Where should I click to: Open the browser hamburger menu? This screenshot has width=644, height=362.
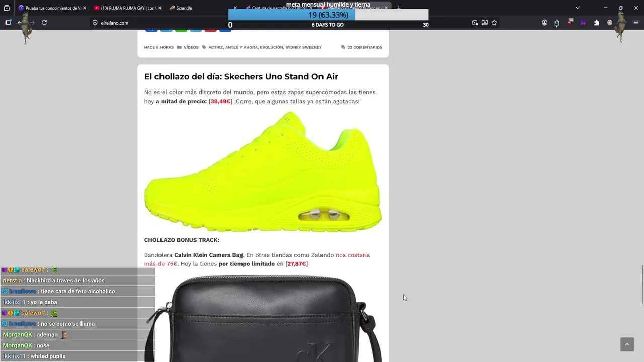636,23
